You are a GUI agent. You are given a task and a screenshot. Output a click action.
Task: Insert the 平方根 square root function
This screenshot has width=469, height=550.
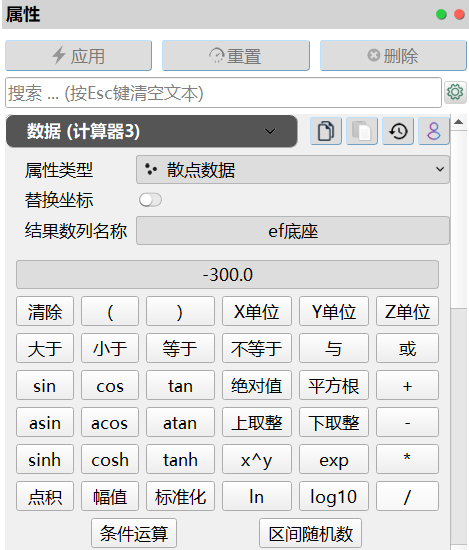click(x=334, y=385)
